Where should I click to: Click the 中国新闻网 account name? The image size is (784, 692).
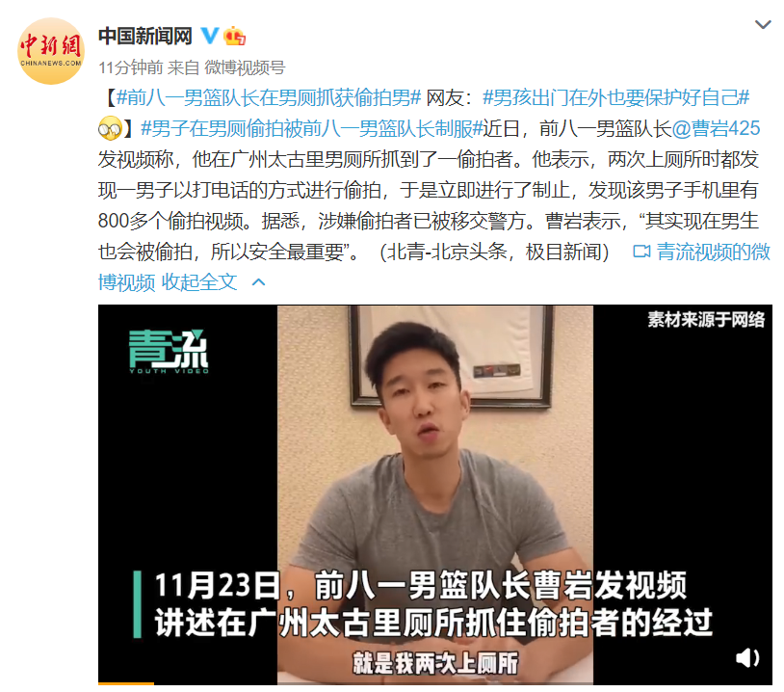click(145, 36)
